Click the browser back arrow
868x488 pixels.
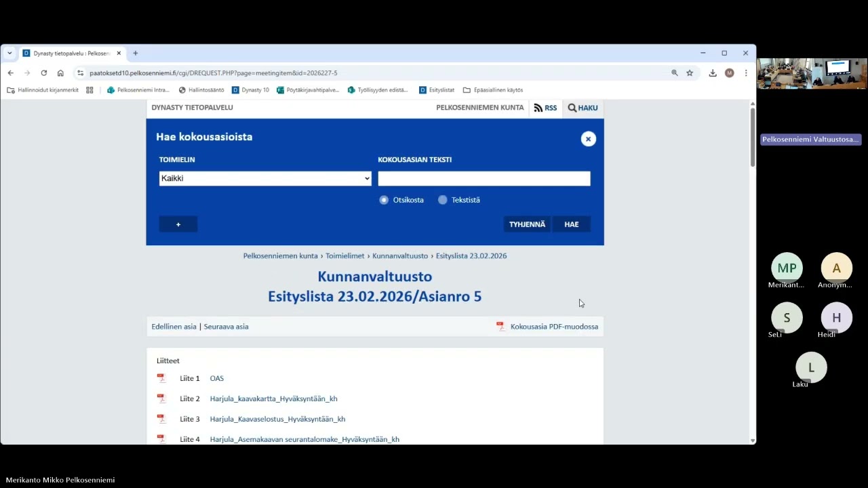pos(10,73)
